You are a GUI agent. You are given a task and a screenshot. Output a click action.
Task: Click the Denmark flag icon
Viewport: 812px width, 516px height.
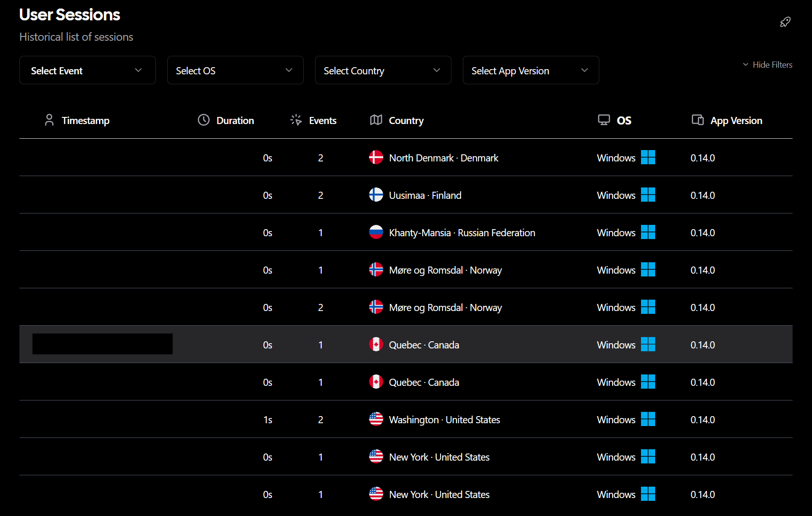click(x=376, y=157)
